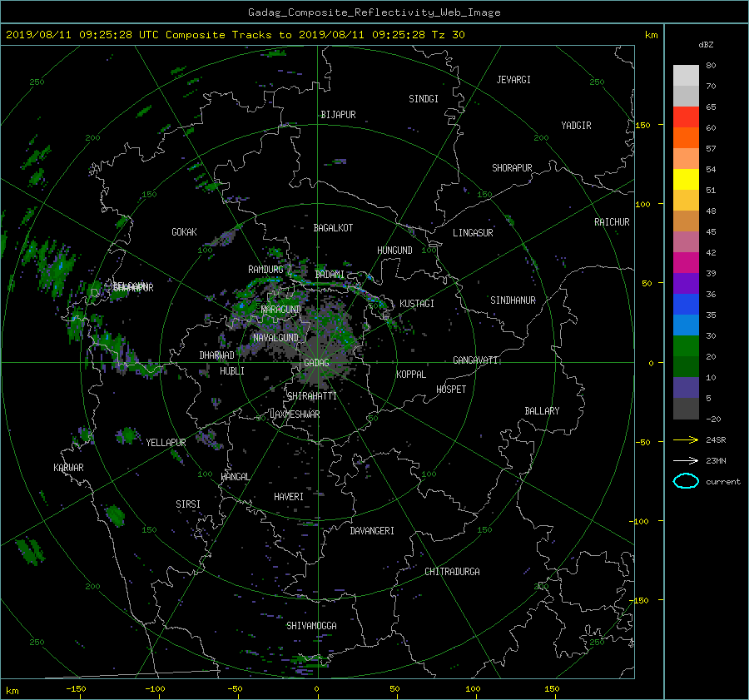Click the SHIVAMOGGA city label
Image resolution: width=749 pixels, height=700 pixels.
[x=311, y=625]
